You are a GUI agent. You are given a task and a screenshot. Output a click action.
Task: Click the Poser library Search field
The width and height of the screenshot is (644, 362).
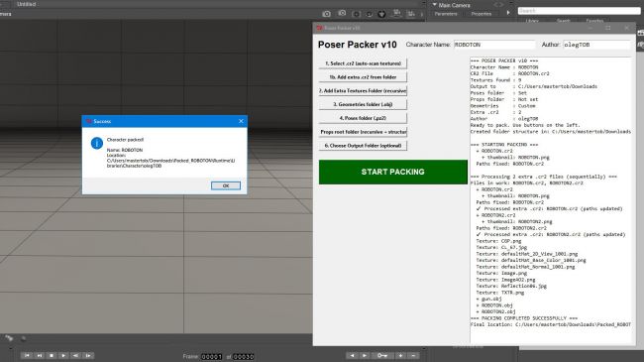[579, 10]
